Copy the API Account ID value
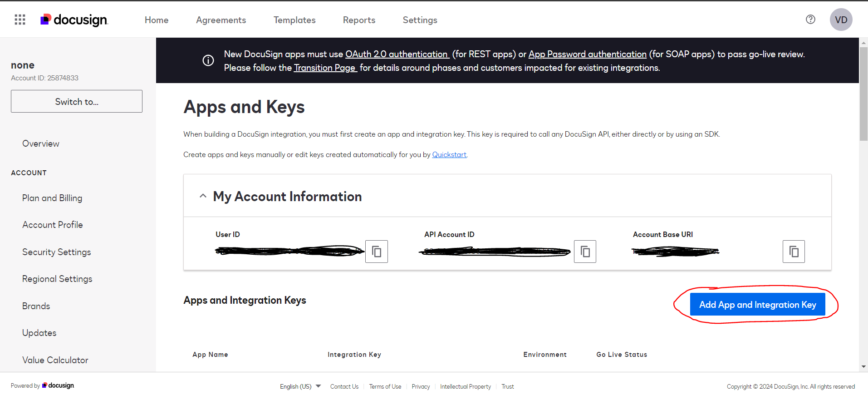The image size is (868, 400). pyautogui.click(x=585, y=252)
